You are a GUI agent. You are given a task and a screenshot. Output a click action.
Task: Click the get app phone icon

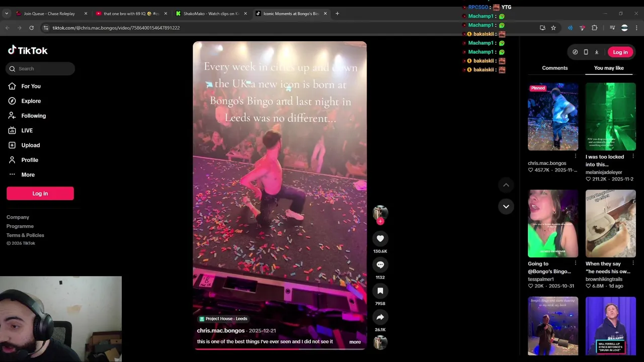point(586,52)
